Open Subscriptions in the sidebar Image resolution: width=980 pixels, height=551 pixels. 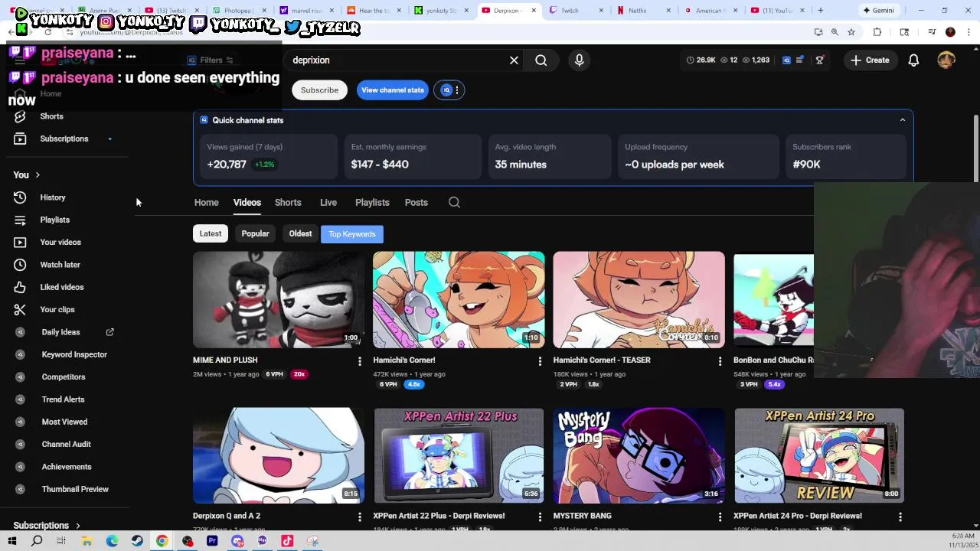(64, 139)
